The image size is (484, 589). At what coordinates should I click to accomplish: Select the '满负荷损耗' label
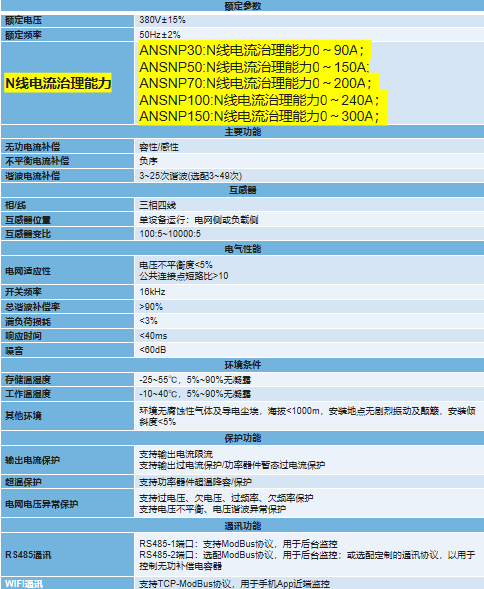(x=28, y=322)
